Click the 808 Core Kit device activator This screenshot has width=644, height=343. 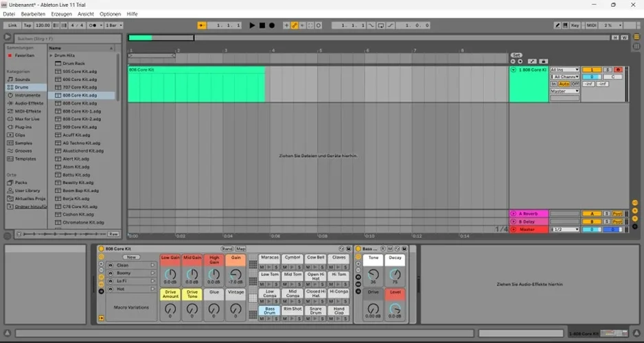pyautogui.click(x=102, y=248)
